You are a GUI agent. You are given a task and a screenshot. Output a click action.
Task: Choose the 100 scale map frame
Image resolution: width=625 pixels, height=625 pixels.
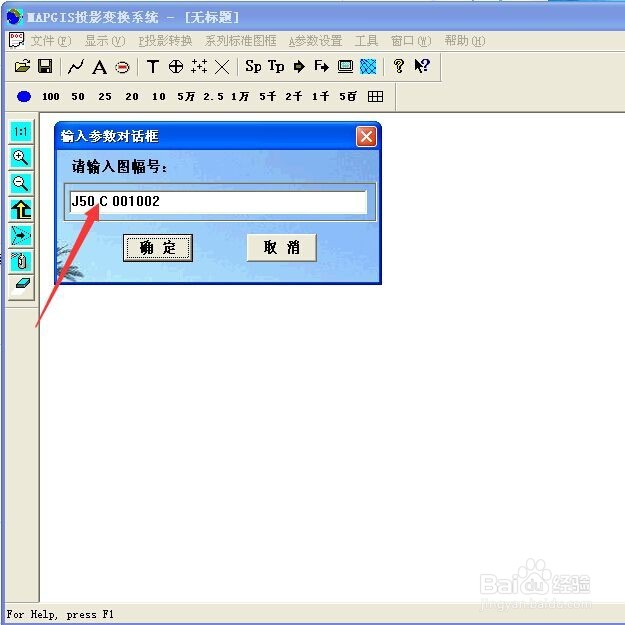51,96
